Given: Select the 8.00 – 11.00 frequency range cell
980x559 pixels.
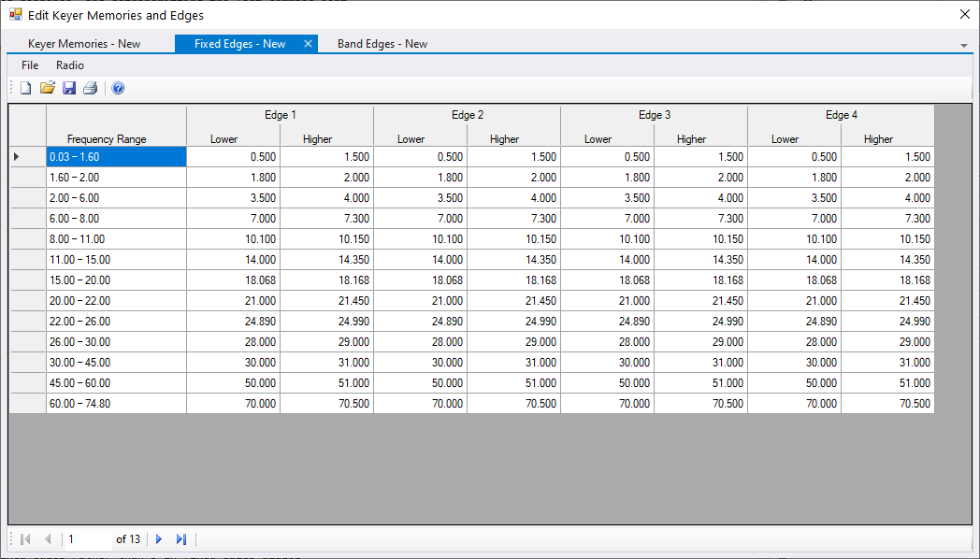Looking at the screenshot, I should click(x=116, y=239).
